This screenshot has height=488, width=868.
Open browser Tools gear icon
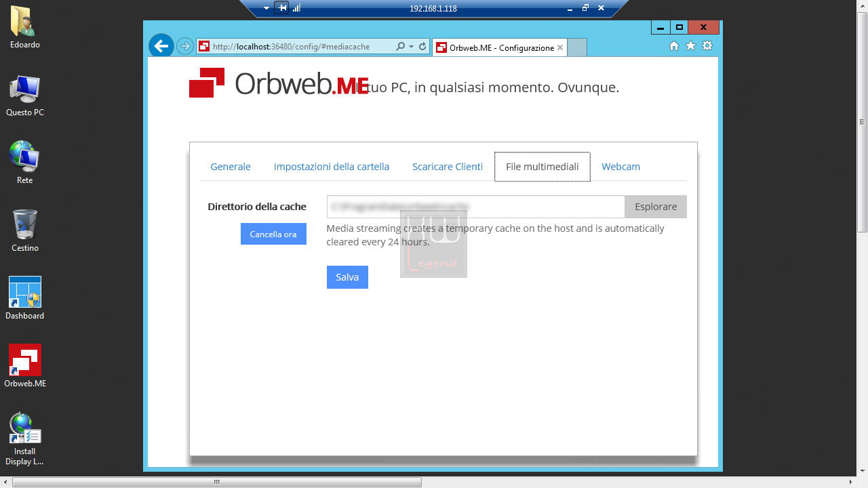click(707, 46)
